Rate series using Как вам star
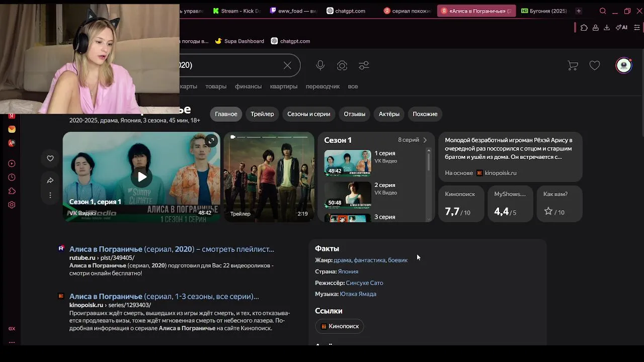Image resolution: width=644 pixels, height=362 pixels. [548, 211]
